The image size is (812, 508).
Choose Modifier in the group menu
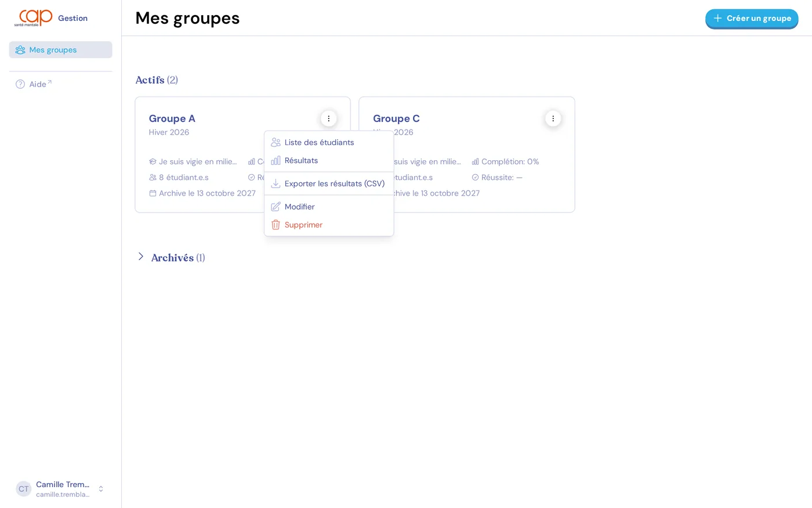[329, 207]
